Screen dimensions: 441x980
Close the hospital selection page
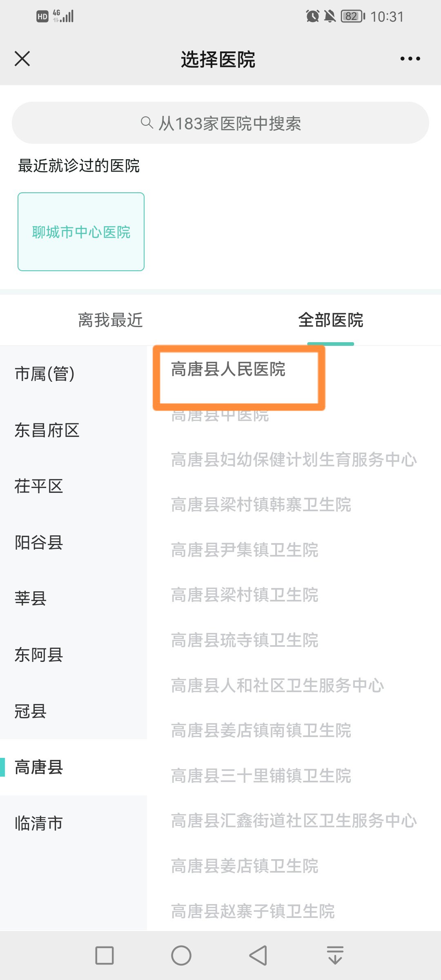tap(22, 59)
